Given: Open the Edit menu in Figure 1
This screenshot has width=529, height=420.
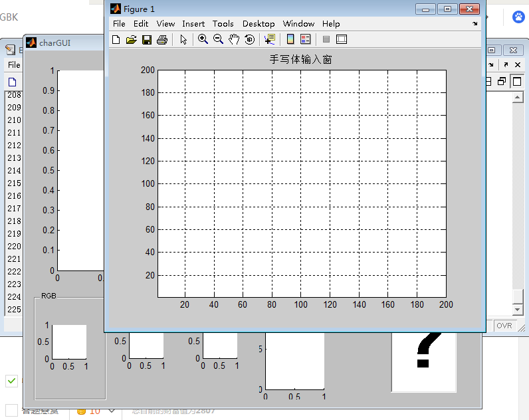Looking at the screenshot, I should (141, 24).
